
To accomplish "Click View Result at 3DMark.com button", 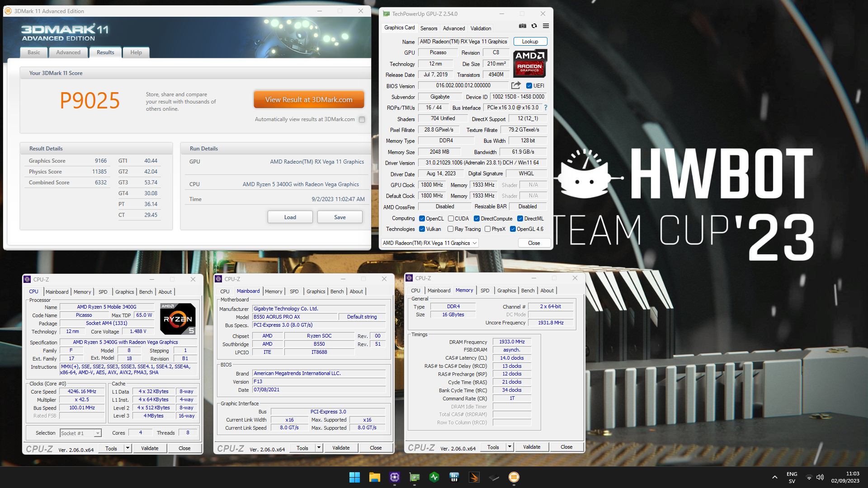I will [x=309, y=100].
